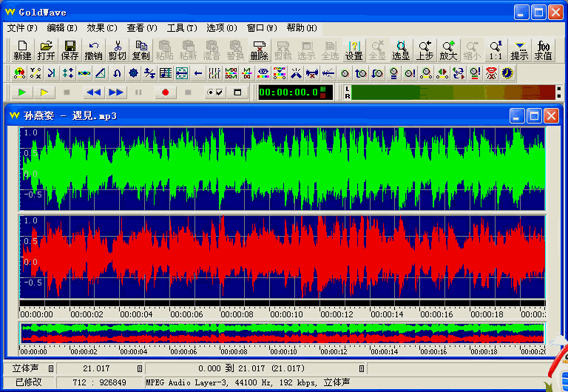Fast forward the audio playback
Viewport: 568px width, 392px height.
click(x=116, y=92)
